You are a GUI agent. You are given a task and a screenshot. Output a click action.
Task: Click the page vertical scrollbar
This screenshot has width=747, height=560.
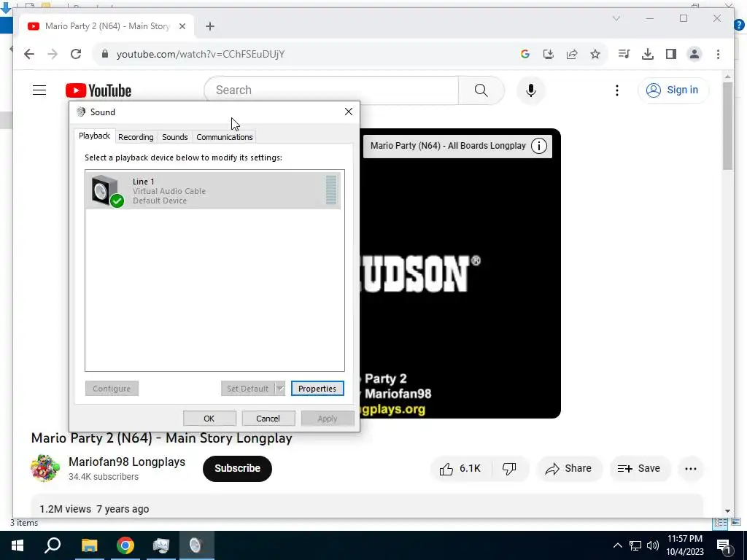pos(727,127)
